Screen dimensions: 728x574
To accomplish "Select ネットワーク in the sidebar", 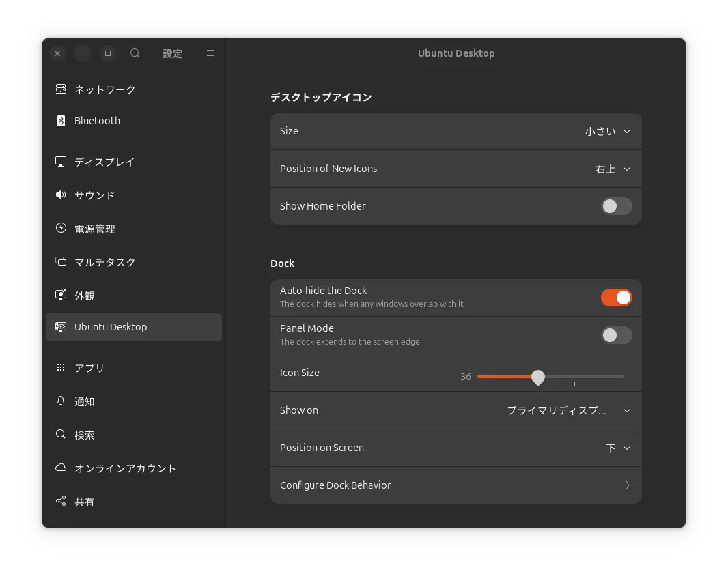I will coord(134,89).
